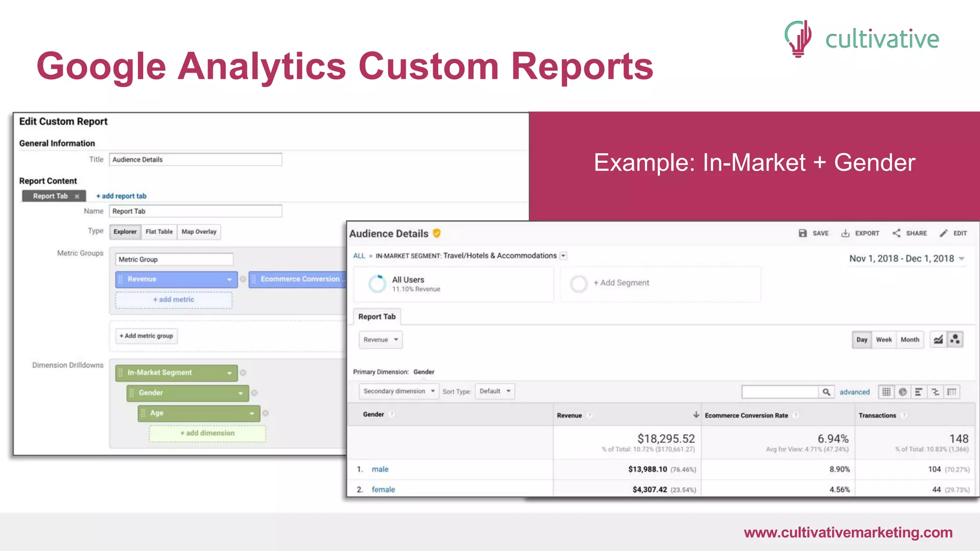Click the magnifier search icon in table filter
Image resolution: width=980 pixels, height=551 pixels.
click(826, 392)
